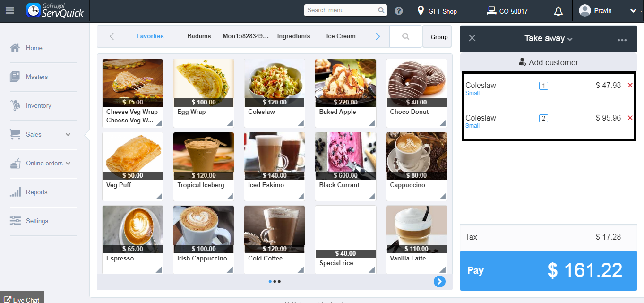Add the Cappuccino item thumbnail
644x303 pixels.
(416, 156)
